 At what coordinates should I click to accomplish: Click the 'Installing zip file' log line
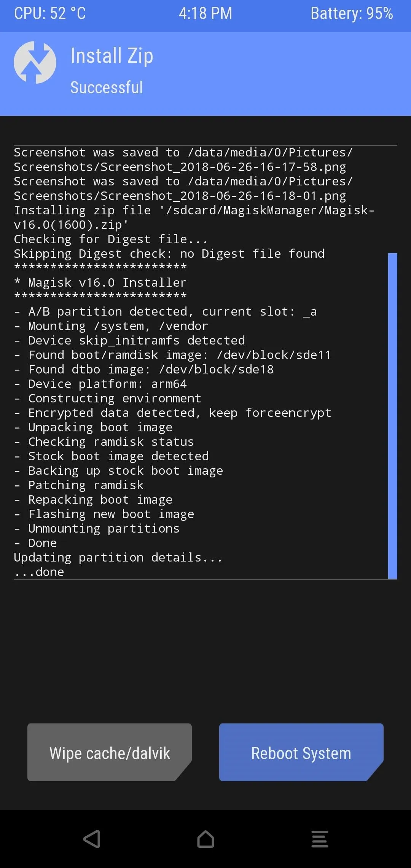[194, 217]
